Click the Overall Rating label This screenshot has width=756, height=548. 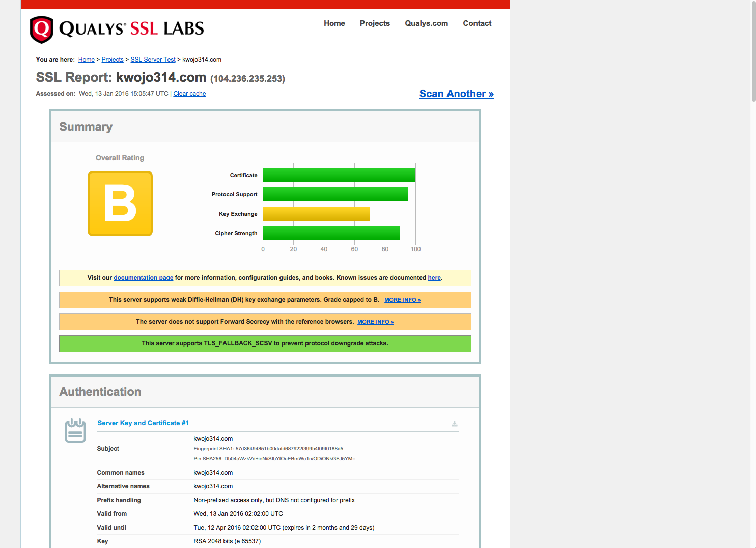click(120, 158)
